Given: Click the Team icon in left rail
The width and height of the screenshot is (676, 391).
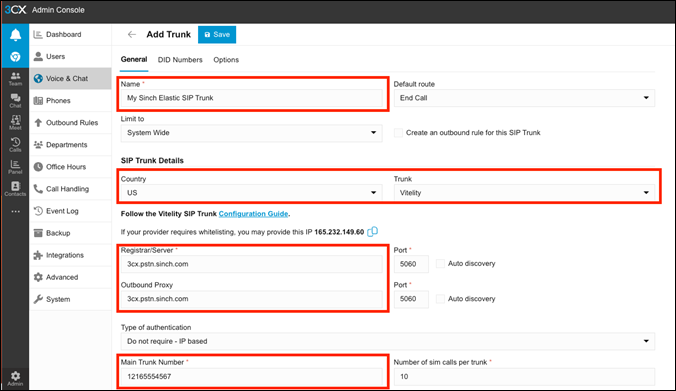Looking at the screenshot, I should coord(15,78).
